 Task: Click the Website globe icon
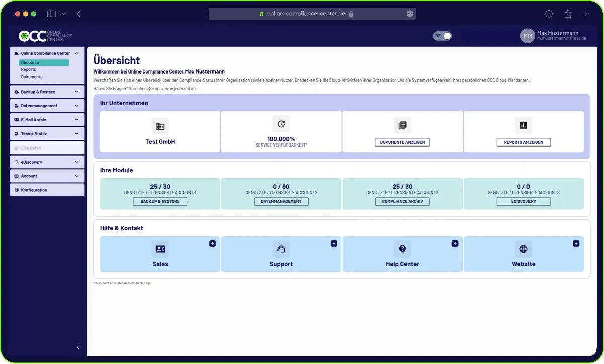click(523, 249)
